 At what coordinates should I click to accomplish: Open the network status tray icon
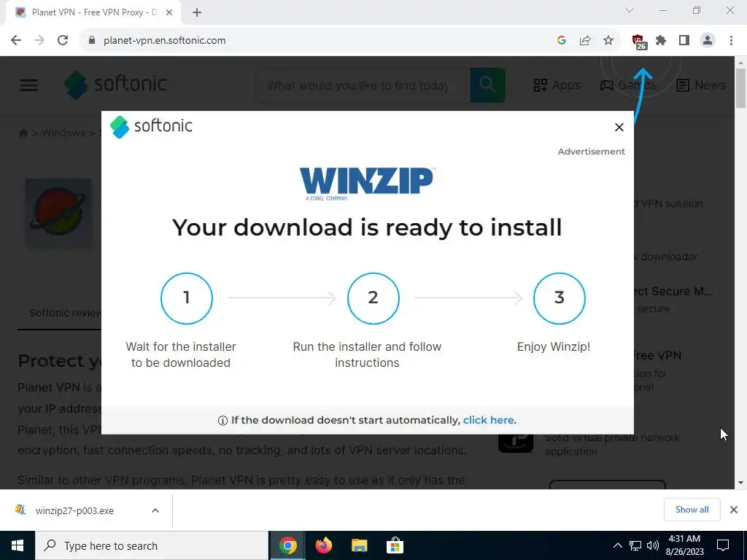pos(635,545)
